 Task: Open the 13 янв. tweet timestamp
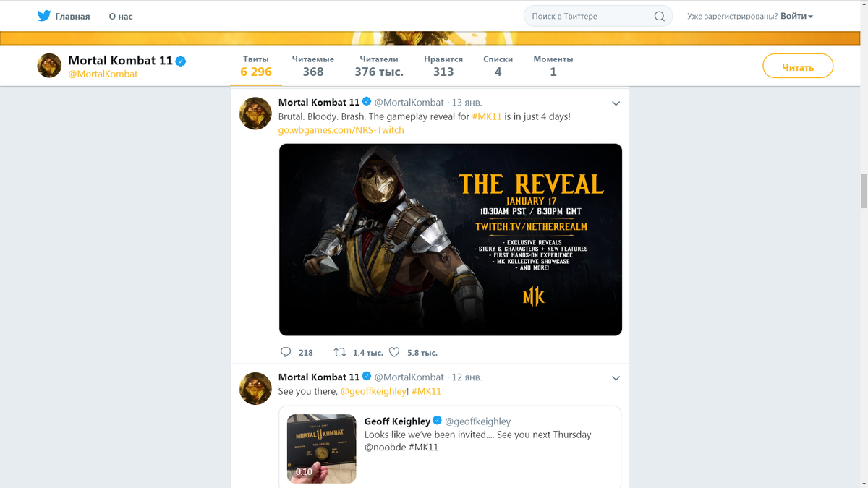[467, 103]
